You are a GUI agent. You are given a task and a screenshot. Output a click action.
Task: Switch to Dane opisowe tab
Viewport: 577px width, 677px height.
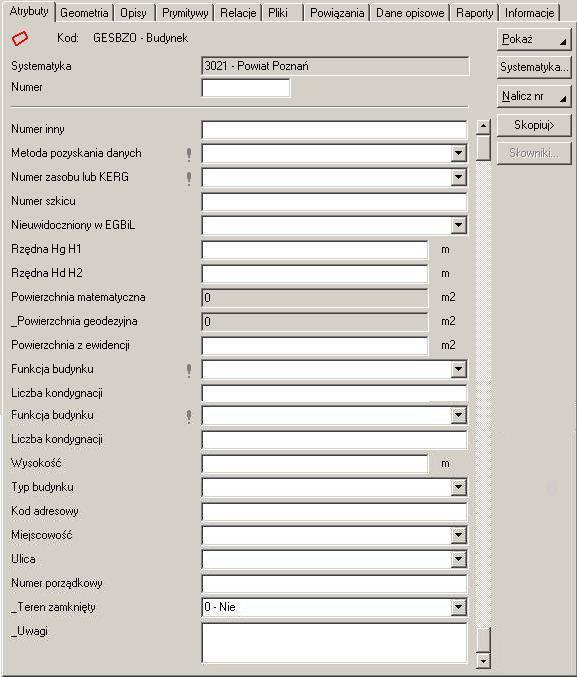click(x=410, y=13)
